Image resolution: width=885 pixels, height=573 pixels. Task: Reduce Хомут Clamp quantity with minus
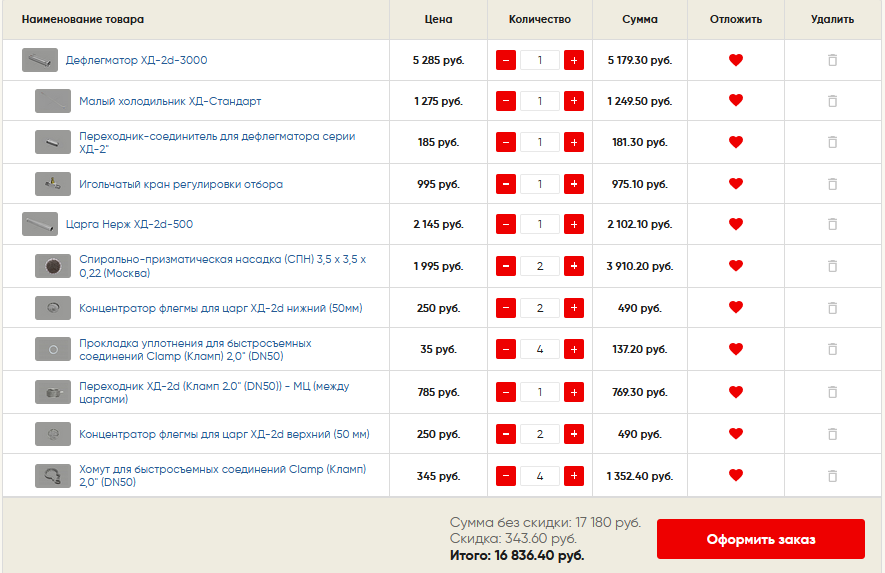pyautogui.click(x=506, y=476)
